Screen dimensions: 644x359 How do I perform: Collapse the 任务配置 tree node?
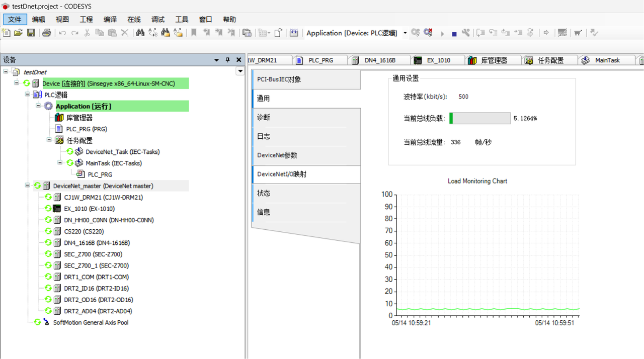pos(49,140)
